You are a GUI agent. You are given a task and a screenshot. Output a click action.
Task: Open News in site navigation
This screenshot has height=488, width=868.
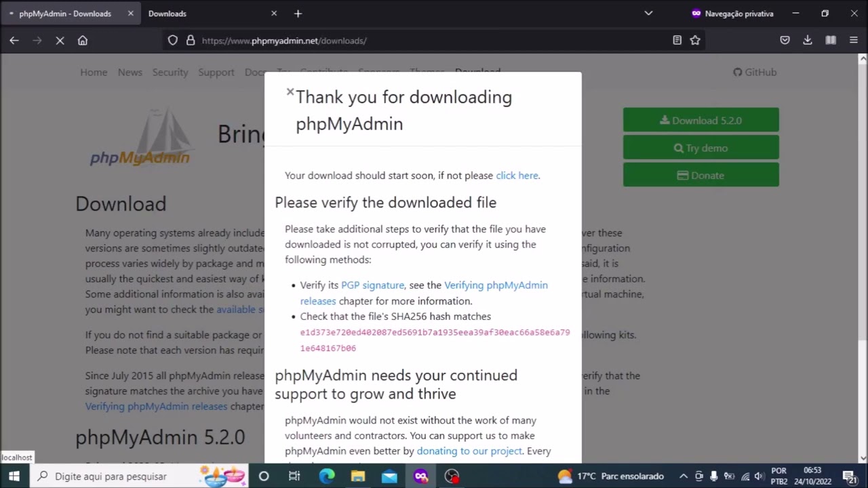(130, 72)
